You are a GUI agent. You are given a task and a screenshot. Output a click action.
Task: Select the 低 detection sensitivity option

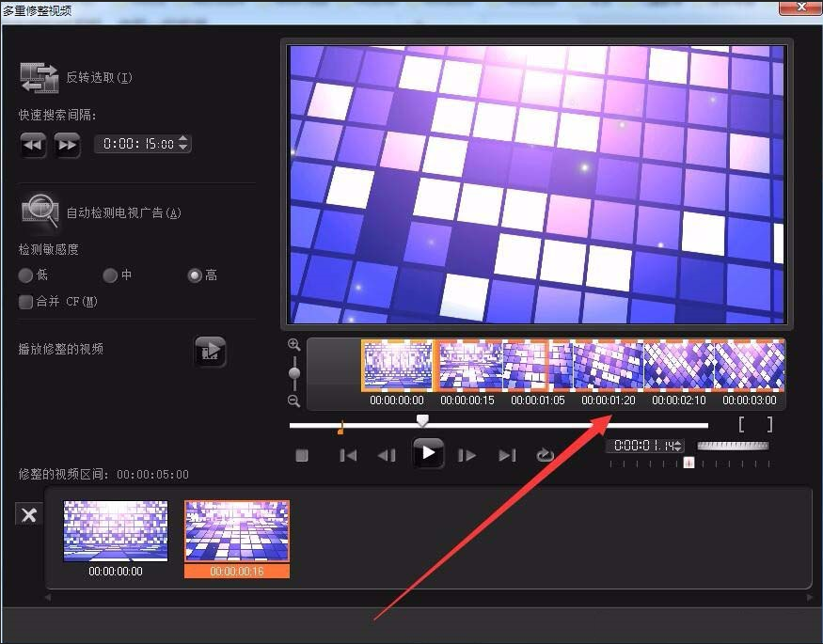coord(26,275)
